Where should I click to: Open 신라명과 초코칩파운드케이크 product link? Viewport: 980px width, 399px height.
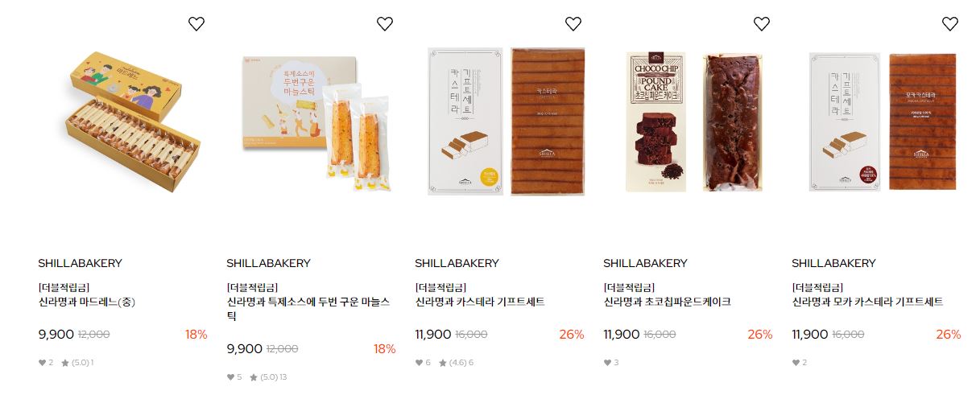[668, 302]
